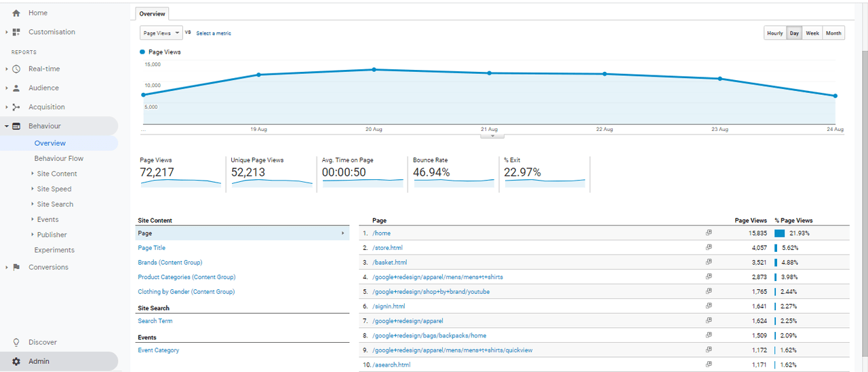Click the Real-time clock icon
The image size is (868, 372).
pyautogui.click(x=16, y=69)
